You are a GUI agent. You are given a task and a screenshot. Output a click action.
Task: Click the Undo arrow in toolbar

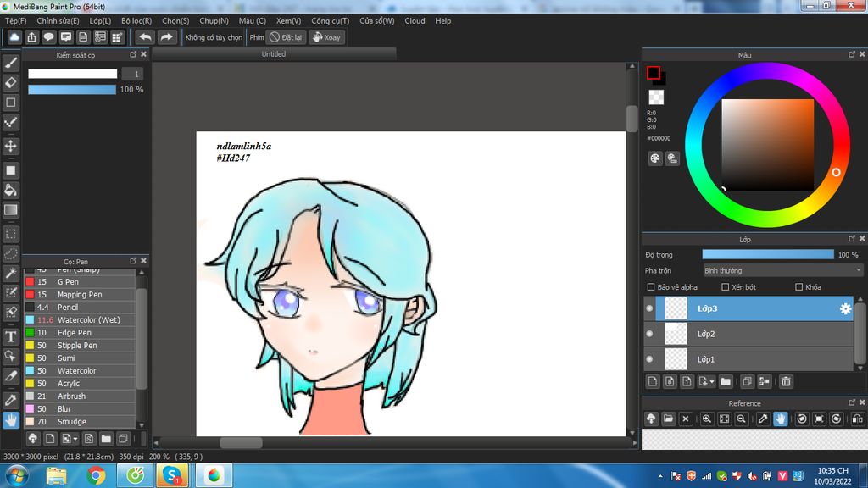click(145, 37)
